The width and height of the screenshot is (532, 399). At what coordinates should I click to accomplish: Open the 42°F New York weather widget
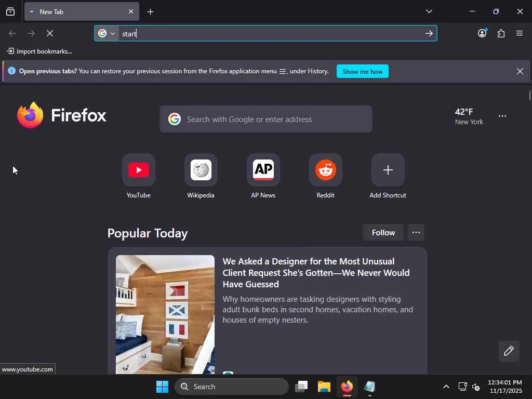point(469,116)
